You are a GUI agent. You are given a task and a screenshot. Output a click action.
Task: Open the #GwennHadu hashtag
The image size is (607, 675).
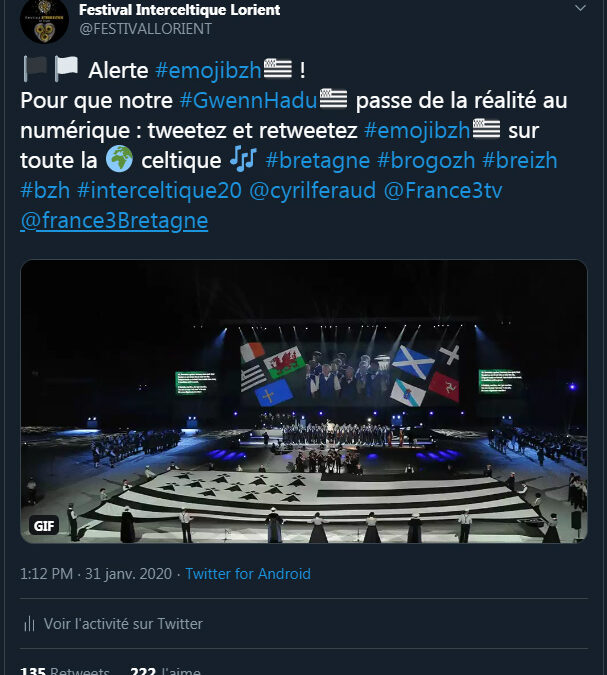(249, 100)
